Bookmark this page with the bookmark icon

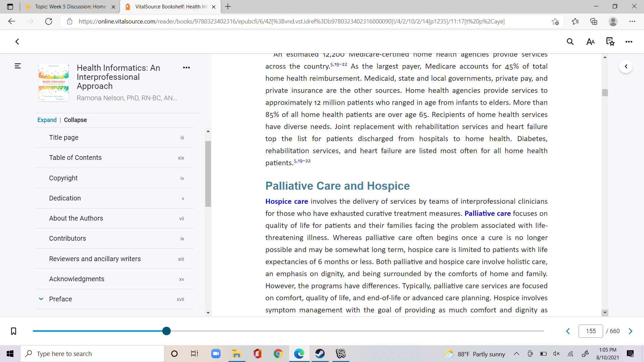click(x=13, y=331)
